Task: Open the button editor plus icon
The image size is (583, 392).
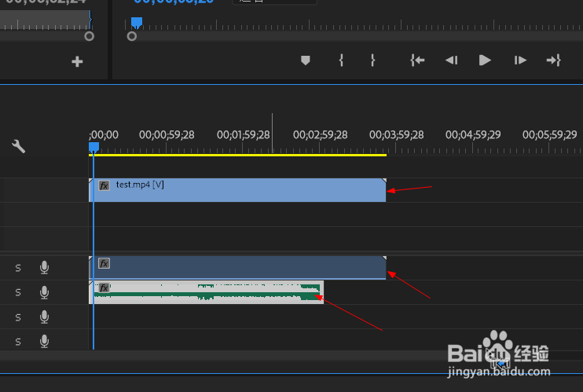Action: pyautogui.click(x=77, y=61)
